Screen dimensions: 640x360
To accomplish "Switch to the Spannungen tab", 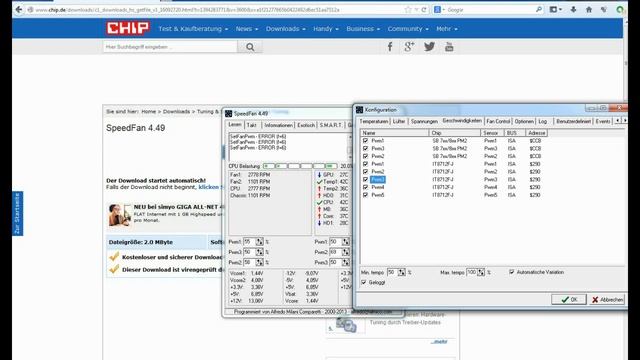I will click(x=424, y=121).
